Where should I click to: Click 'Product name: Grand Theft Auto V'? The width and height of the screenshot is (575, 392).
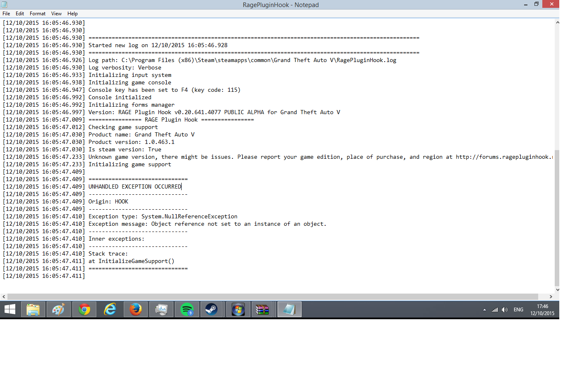[x=141, y=135]
